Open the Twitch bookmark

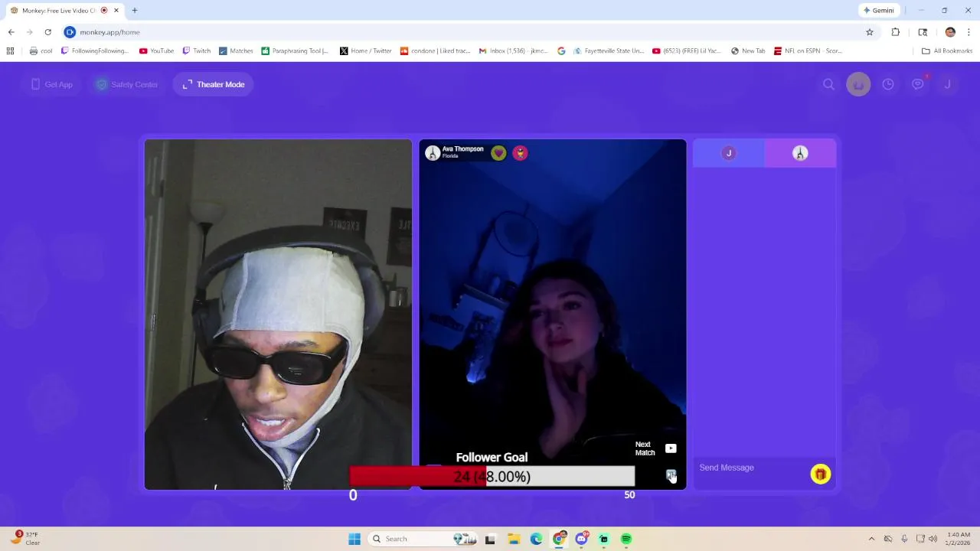(196, 51)
